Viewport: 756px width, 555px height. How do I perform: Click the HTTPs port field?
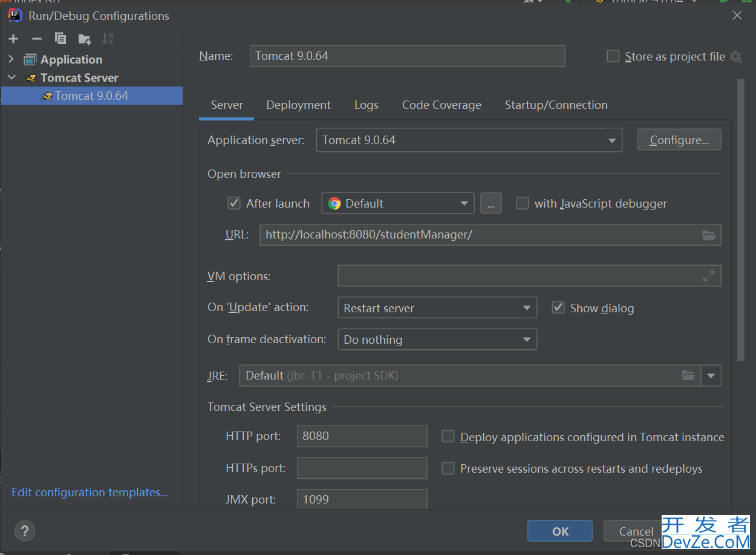[362, 468]
